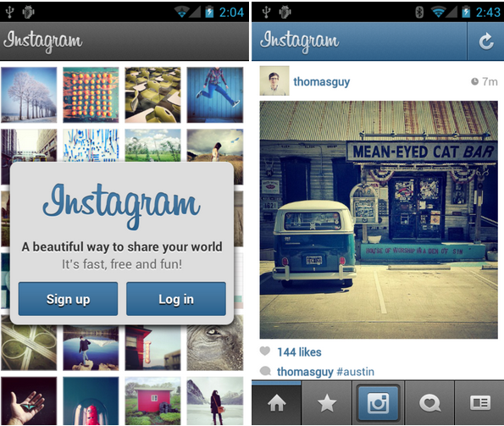The image size is (504, 426).
Task: Click the Log in button
Action: (x=176, y=299)
